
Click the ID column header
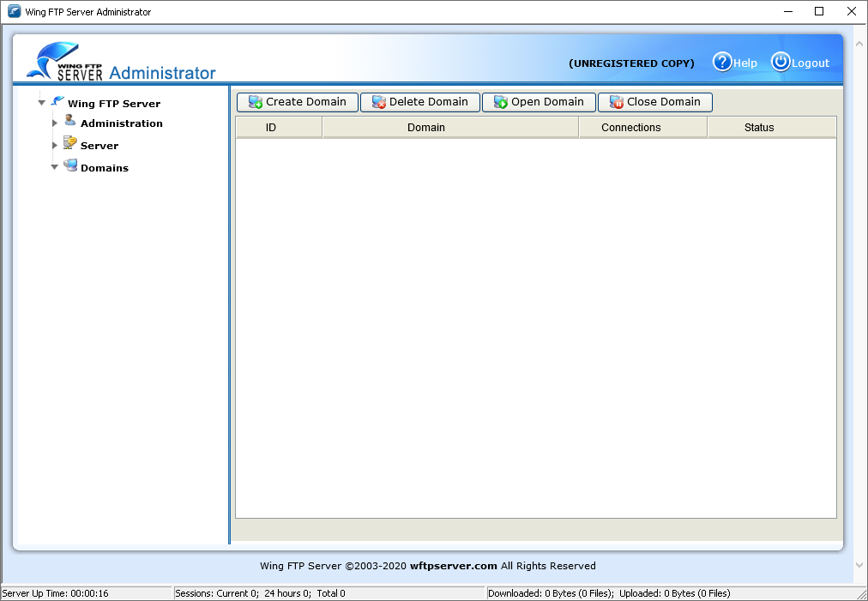(x=279, y=127)
